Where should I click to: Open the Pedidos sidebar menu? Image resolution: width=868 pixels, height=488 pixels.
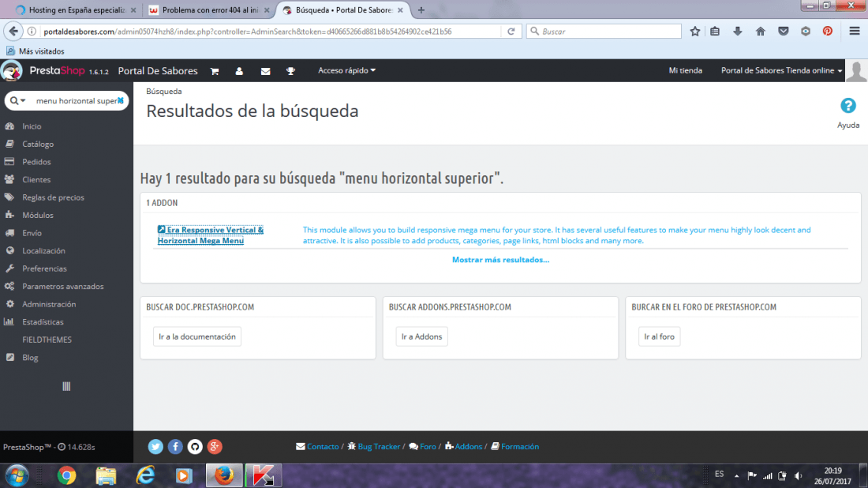point(36,162)
